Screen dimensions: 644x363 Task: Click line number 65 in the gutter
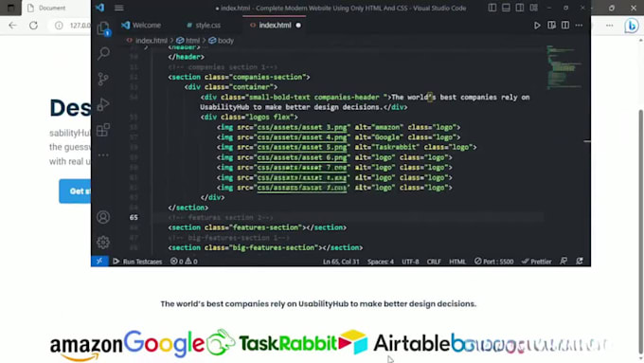coord(134,217)
